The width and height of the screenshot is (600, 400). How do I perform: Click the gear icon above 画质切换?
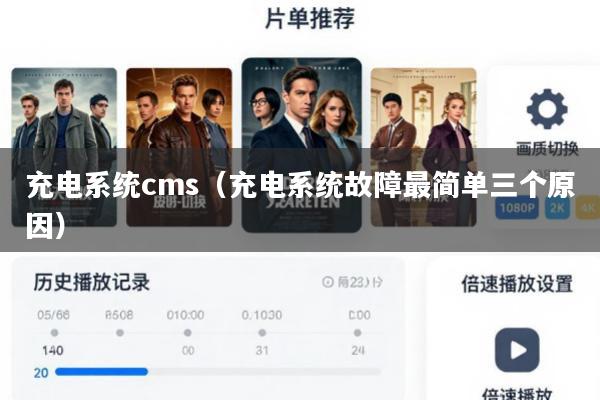[x=547, y=109]
